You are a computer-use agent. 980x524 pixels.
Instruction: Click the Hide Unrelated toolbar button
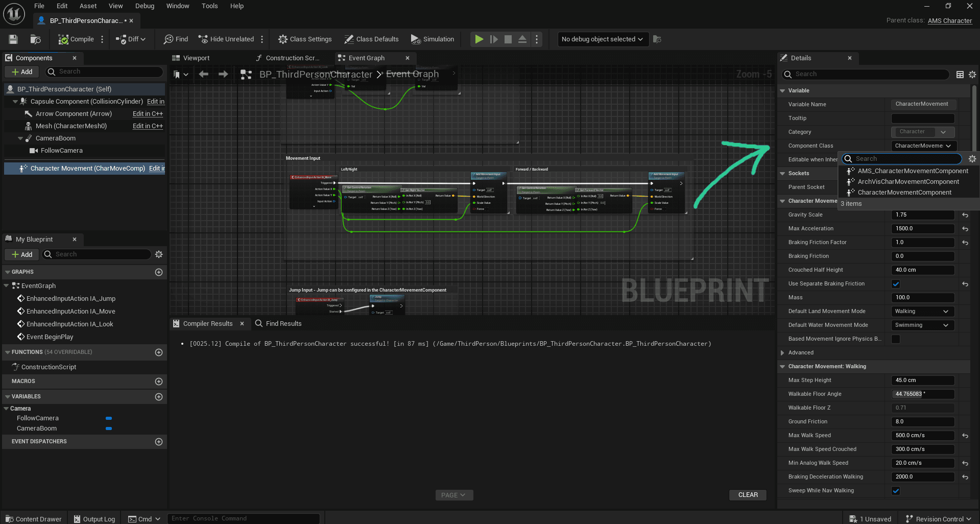click(226, 39)
